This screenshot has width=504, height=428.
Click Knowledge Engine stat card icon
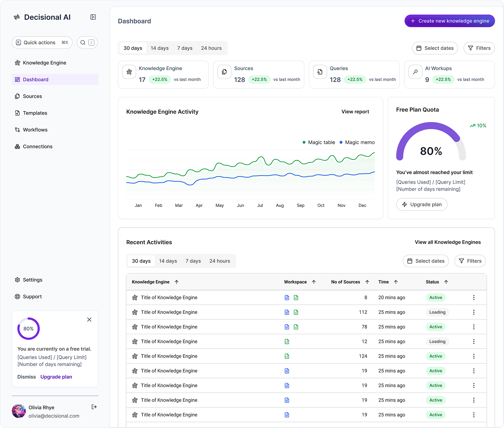point(129,72)
